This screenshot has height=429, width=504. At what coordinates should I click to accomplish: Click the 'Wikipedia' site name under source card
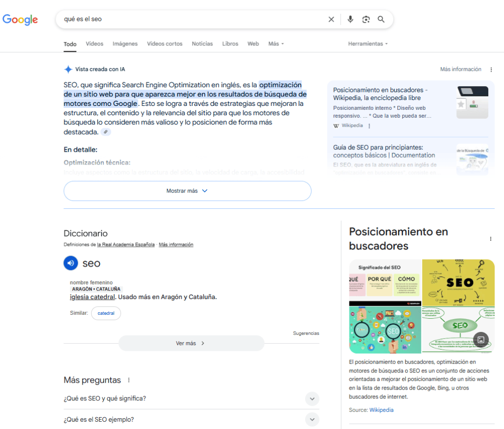pos(352,126)
